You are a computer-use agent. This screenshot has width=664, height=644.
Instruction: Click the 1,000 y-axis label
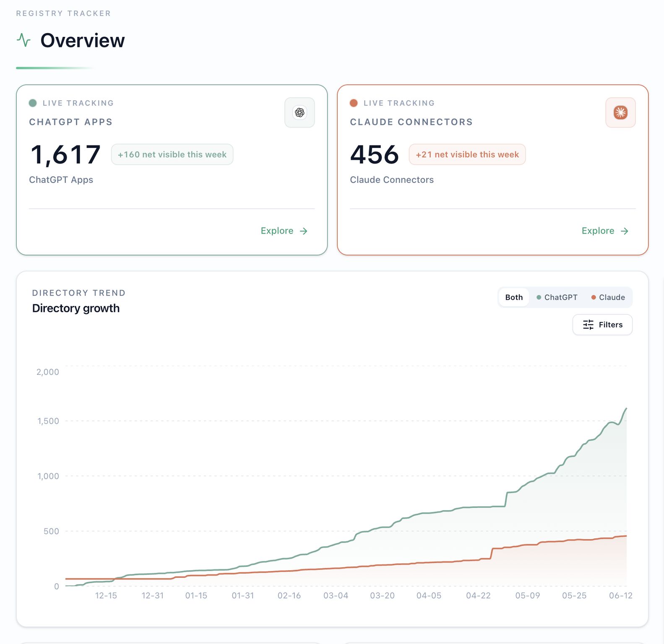[x=48, y=476]
